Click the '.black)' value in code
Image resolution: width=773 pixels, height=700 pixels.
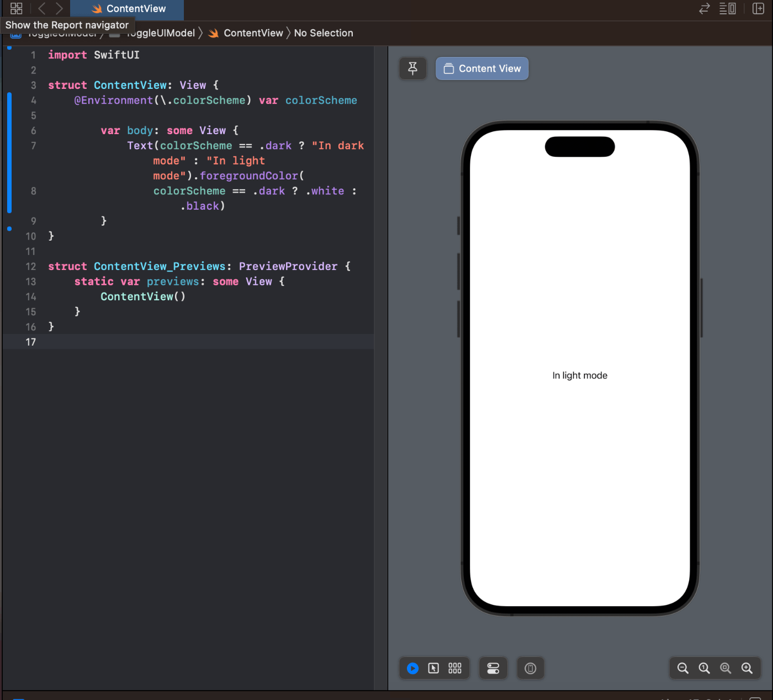click(x=203, y=206)
